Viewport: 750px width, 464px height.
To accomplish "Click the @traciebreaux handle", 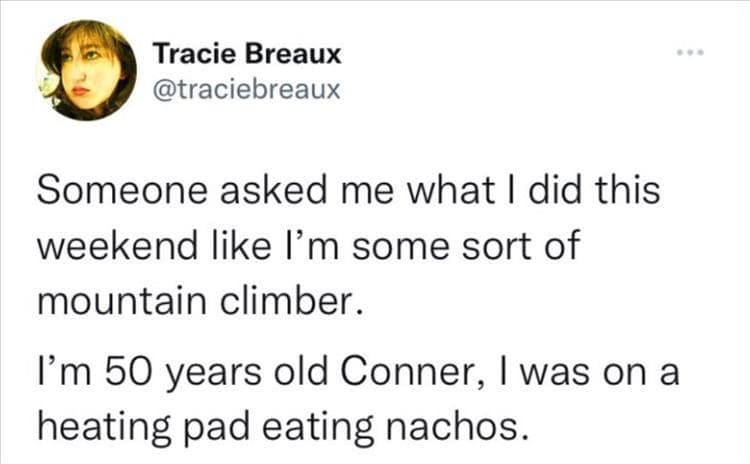I will 246,90.
